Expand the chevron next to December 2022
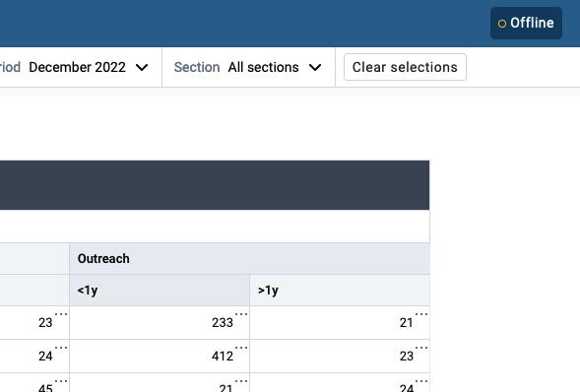 [142, 68]
